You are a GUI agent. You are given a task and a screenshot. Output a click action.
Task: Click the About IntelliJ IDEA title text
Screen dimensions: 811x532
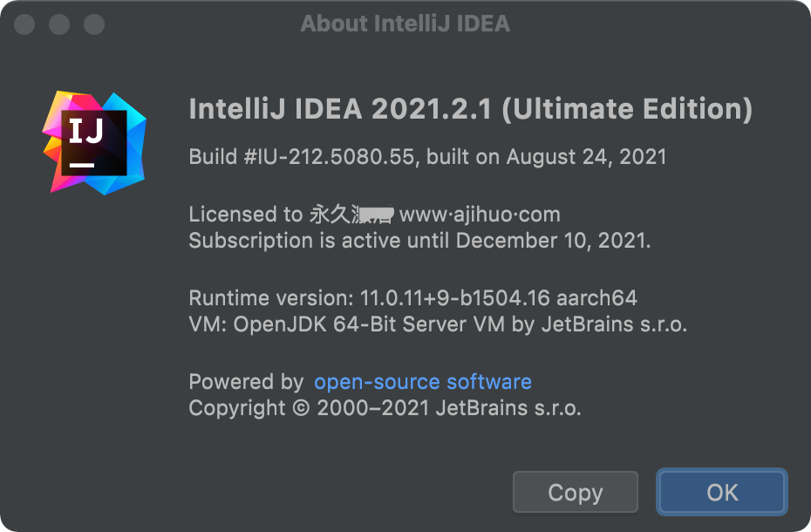[x=405, y=24]
